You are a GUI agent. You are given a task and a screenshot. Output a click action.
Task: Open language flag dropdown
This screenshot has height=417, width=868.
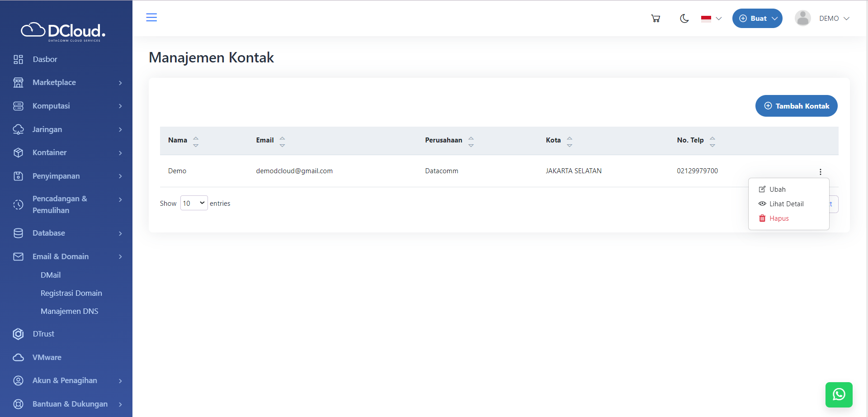click(x=711, y=19)
